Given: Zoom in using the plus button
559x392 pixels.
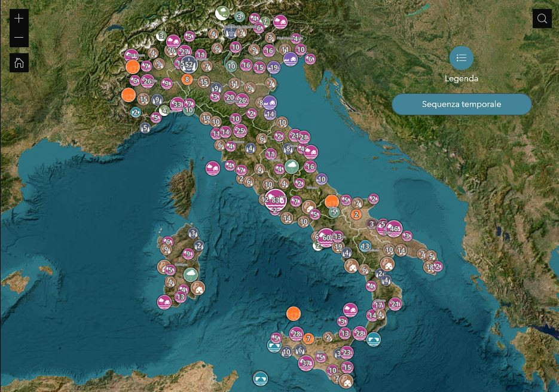Looking at the screenshot, I should (19, 18).
